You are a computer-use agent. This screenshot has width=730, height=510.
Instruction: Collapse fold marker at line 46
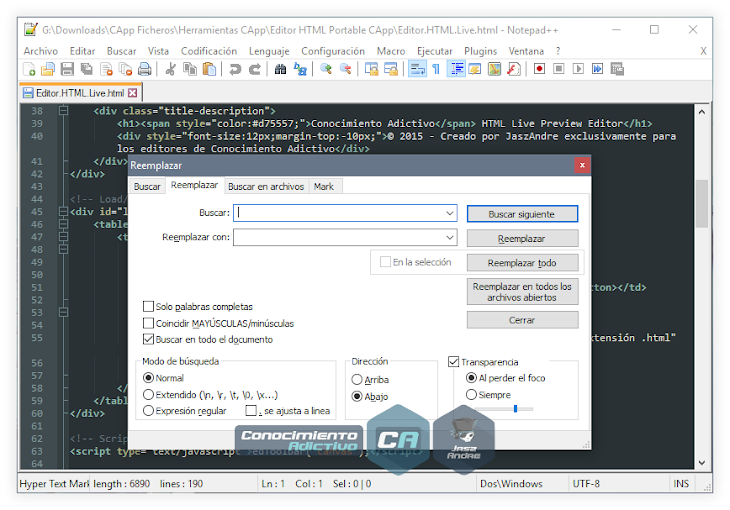pos(63,224)
